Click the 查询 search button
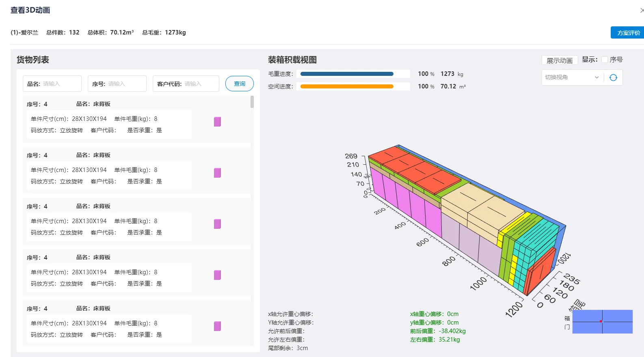Screen dimensions: 644x357 coord(240,84)
